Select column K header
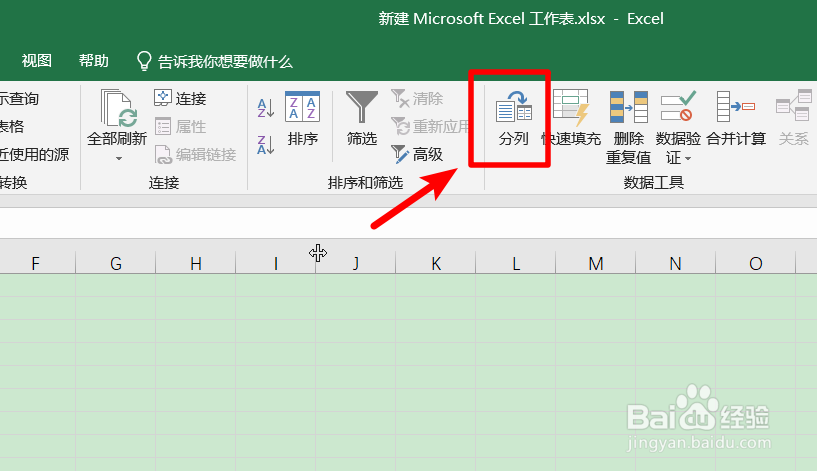The height and width of the screenshot is (471, 817). click(x=436, y=263)
